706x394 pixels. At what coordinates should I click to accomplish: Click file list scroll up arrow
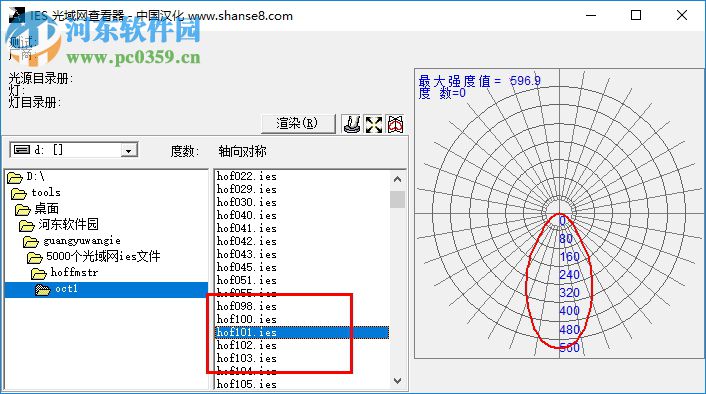point(397,179)
